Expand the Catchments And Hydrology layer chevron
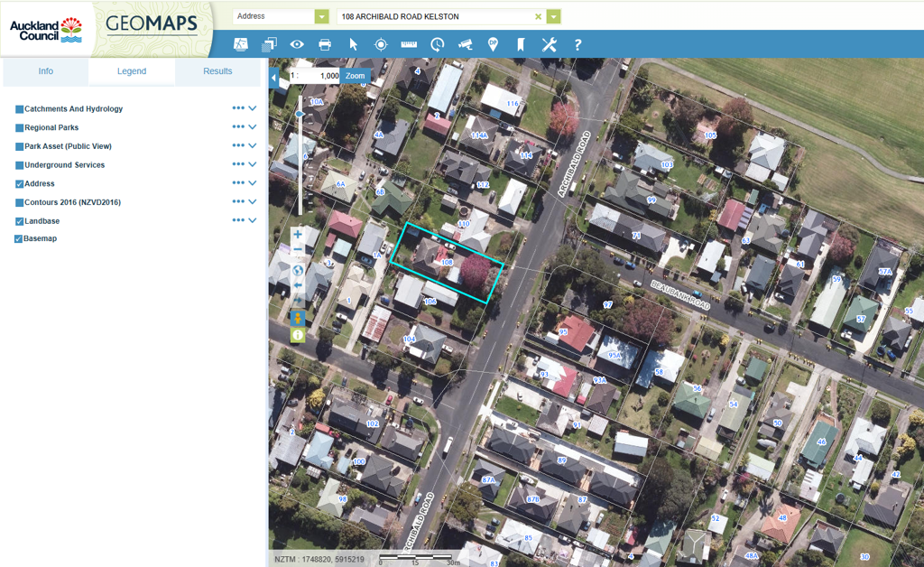The height and width of the screenshot is (567, 924). tap(253, 108)
